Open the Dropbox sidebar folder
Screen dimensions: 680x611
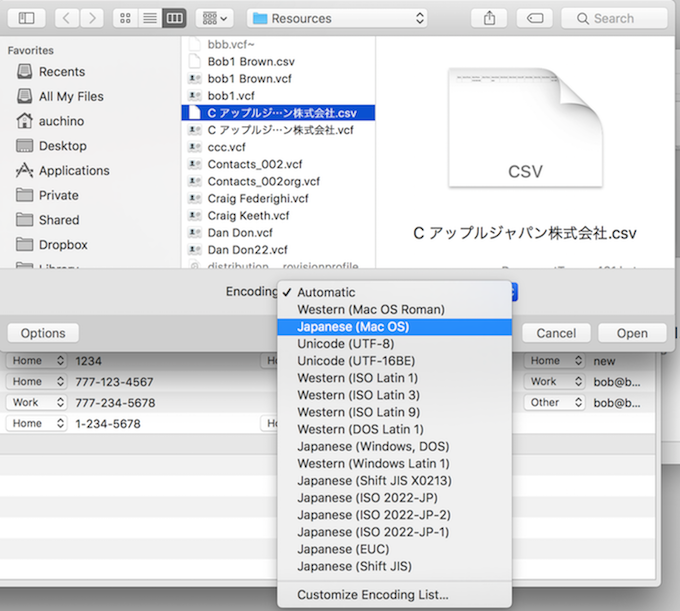click(x=63, y=245)
